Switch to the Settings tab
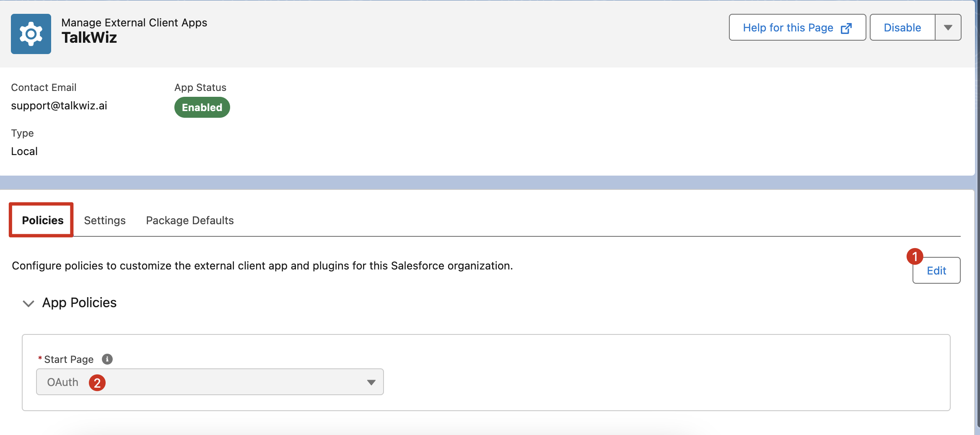The image size is (980, 435). click(x=105, y=220)
